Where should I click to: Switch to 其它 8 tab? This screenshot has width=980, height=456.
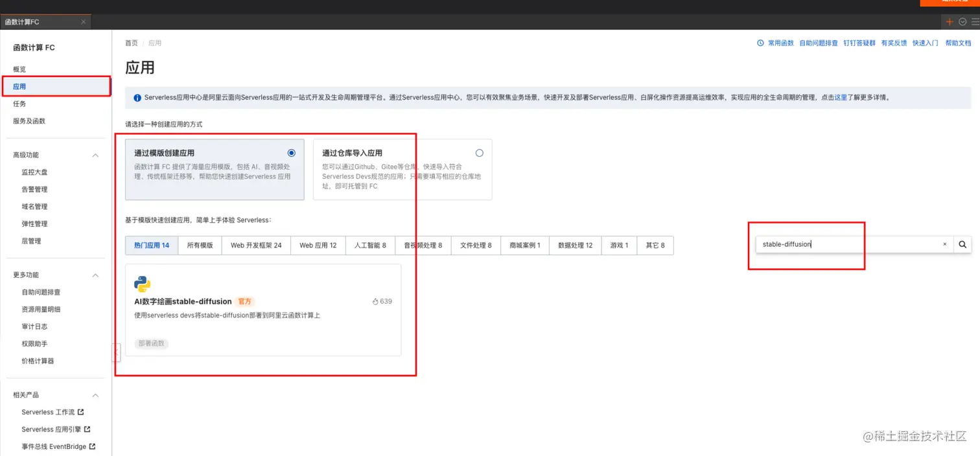[655, 245]
